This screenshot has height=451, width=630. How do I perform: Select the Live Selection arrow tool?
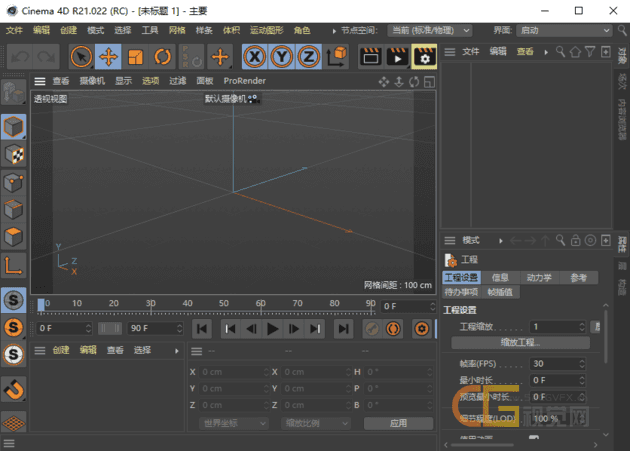(x=81, y=57)
